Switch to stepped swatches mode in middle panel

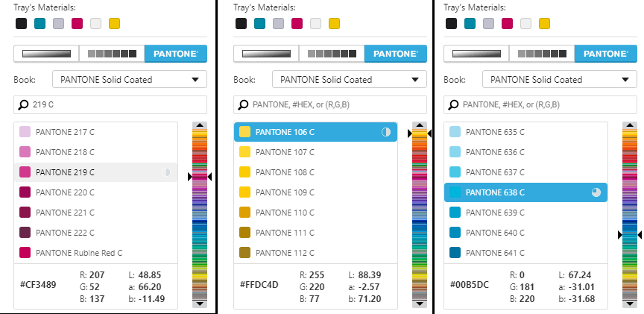(331, 54)
